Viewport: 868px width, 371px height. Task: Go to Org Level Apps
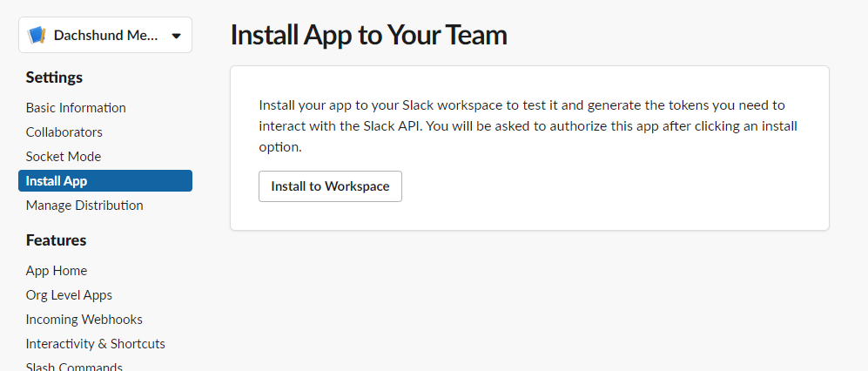tap(69, 295)
